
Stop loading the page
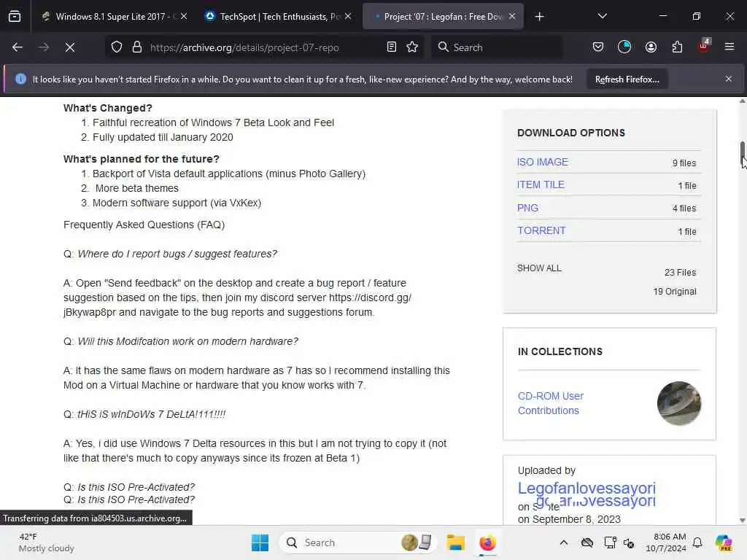(70, 47)
